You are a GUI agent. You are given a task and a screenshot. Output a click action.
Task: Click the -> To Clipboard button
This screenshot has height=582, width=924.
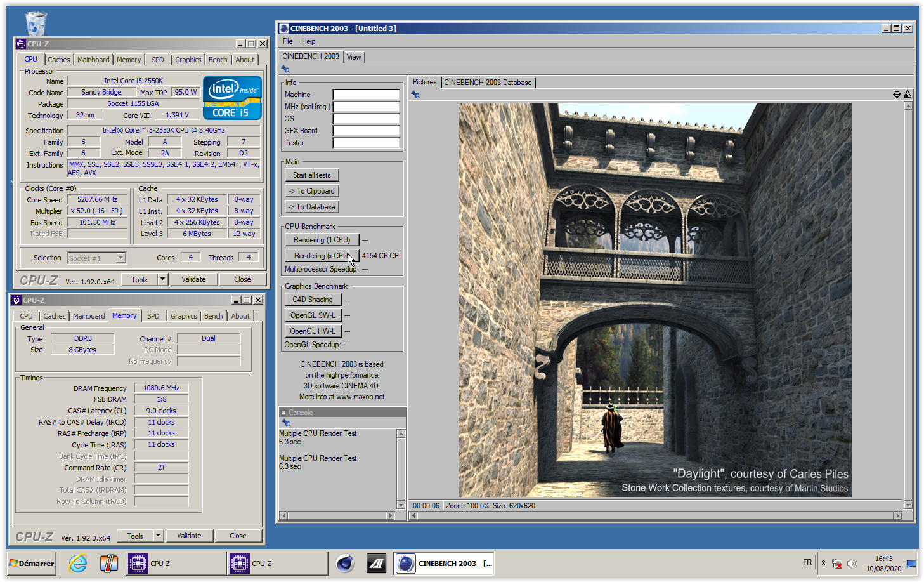pyautogui.click(x=312, y=191)
